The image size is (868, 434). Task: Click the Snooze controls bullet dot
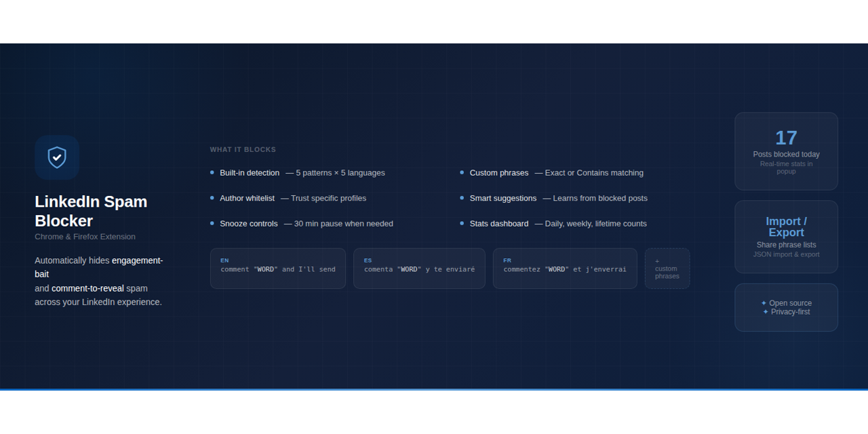coord(212,223)
